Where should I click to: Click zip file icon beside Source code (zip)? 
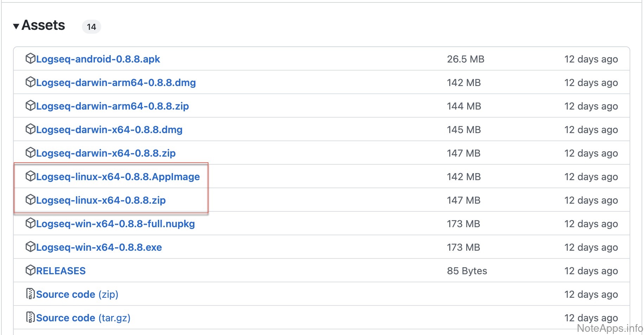click(x=31, y=294)
